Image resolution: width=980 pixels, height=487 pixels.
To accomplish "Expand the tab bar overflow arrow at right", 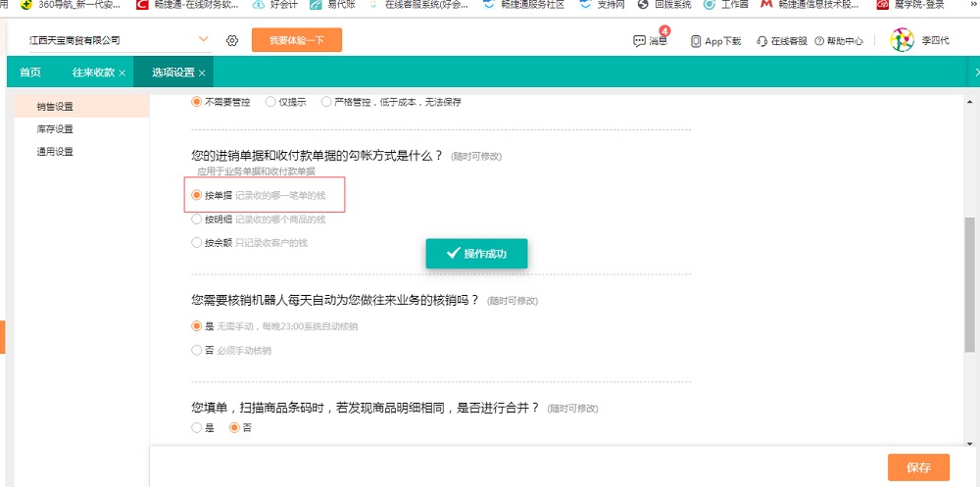I will tap(977, 73).
